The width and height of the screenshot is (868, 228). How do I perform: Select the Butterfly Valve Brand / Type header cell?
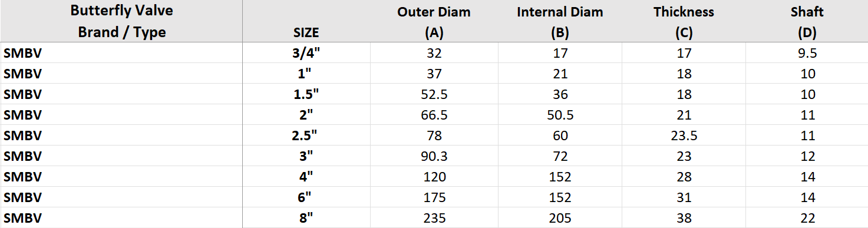[x=121, y=21]
